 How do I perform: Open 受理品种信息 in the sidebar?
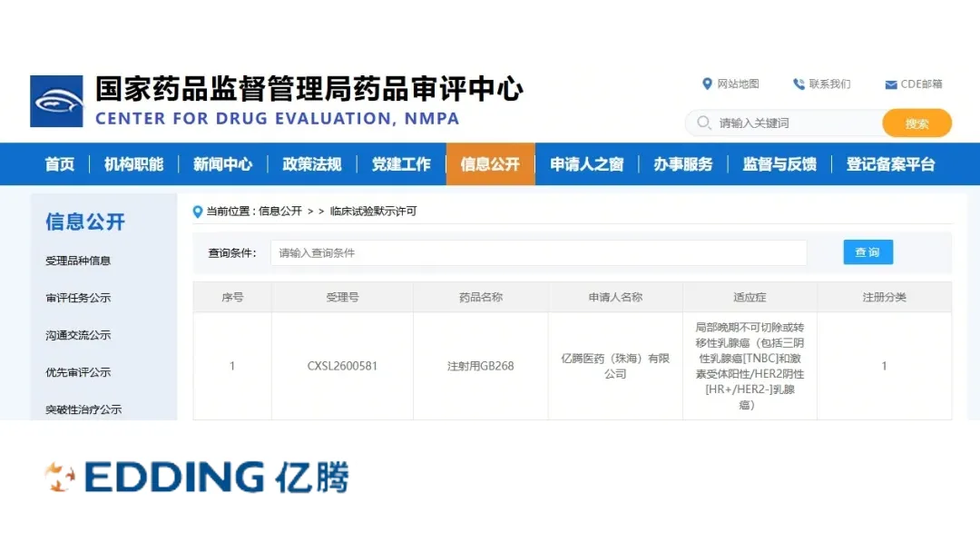[78, 261]
